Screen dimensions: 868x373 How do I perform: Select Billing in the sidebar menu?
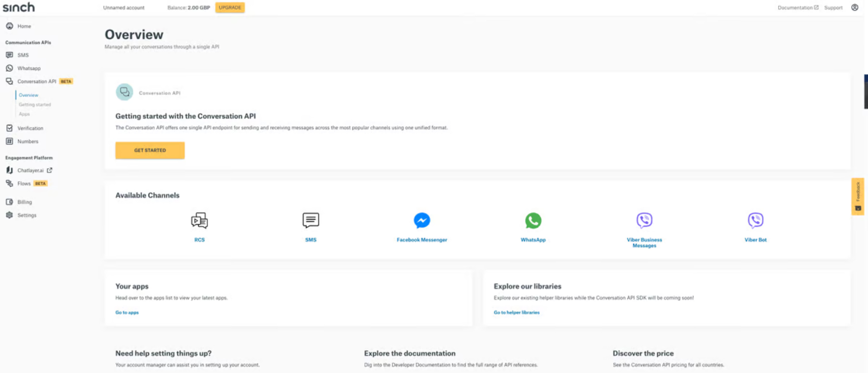(25, 202)
